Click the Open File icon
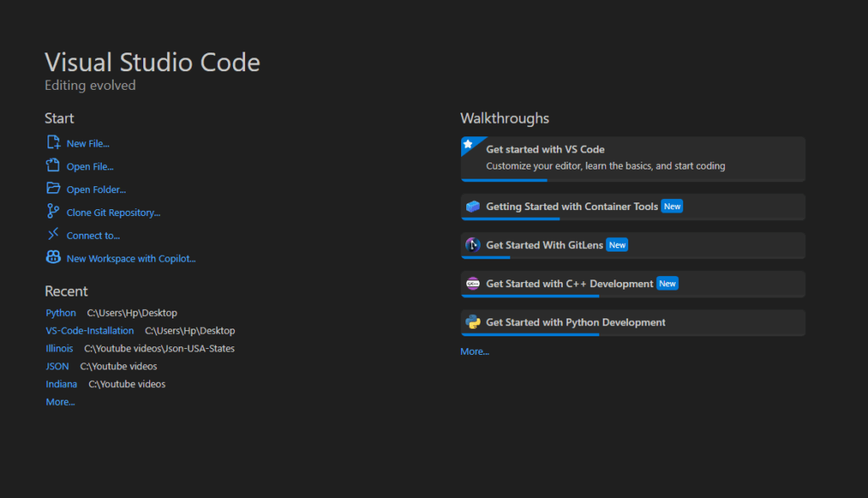The width and height of the screenshot is (868, 498). 53,166
